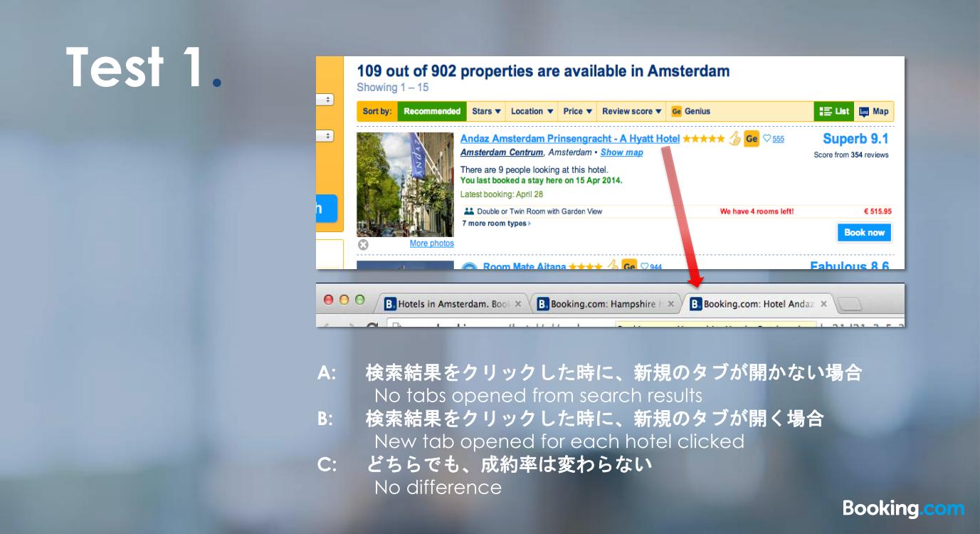Click 'Double or Twin Room with Garden View'
This screenshot has height=534, width=980.
tap(539, 211)
